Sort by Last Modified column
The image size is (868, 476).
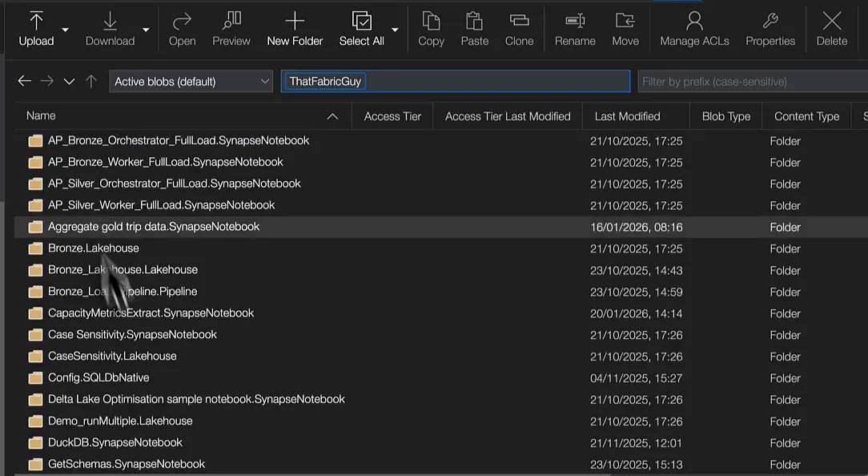627,116
